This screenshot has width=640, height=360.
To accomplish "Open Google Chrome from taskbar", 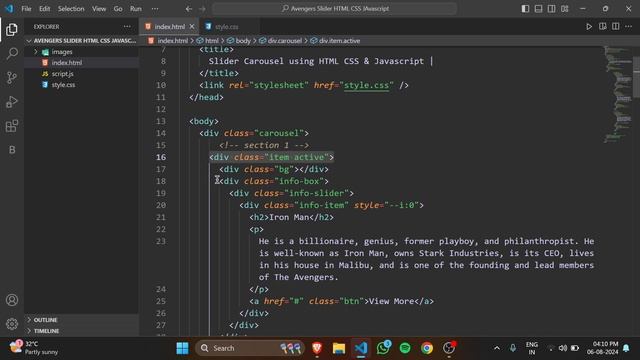I will (x=427, y=348).
